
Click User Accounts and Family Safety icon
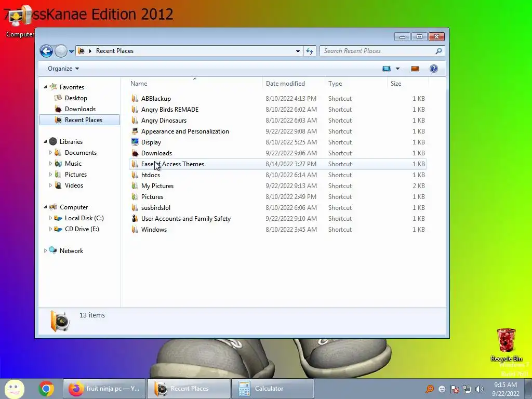[x=135, y=219]
